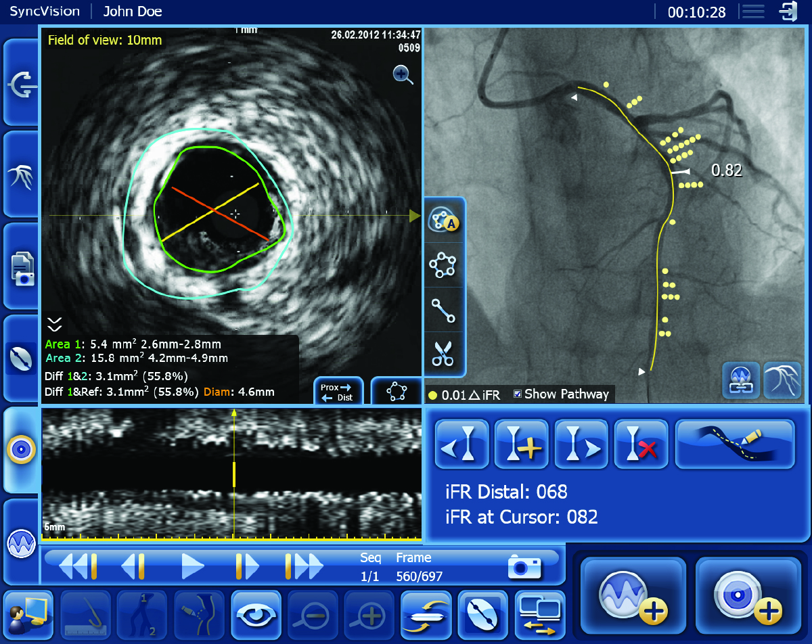Open the IVUS tab in left sidebar
Image resolution: width=812 pixels, height=644 pixels.
(x=20, y=450)
